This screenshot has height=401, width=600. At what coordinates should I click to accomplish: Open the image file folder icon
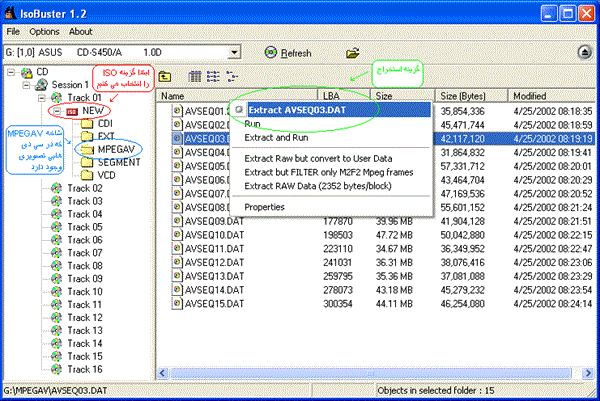pos(352,53)
